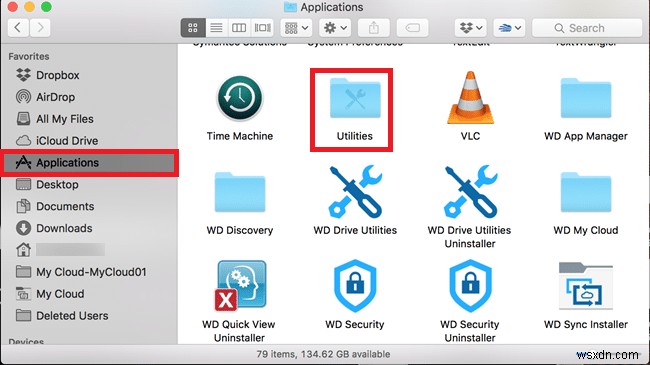Open the item arrangement dropdown
650x365 pixels.
[x=296, y=28]
